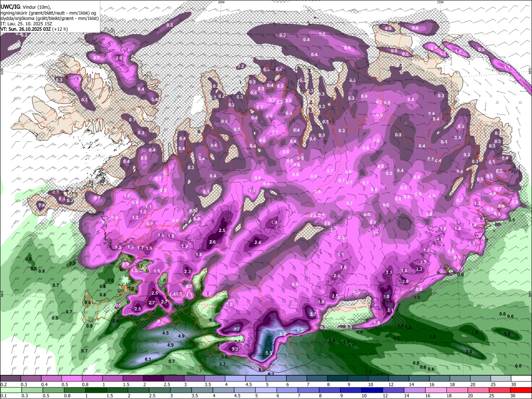Viewport: 532px width, 399px height.
Task: Click the bright pink 0.5 snow legend swatch
Action: pos(71,379)
